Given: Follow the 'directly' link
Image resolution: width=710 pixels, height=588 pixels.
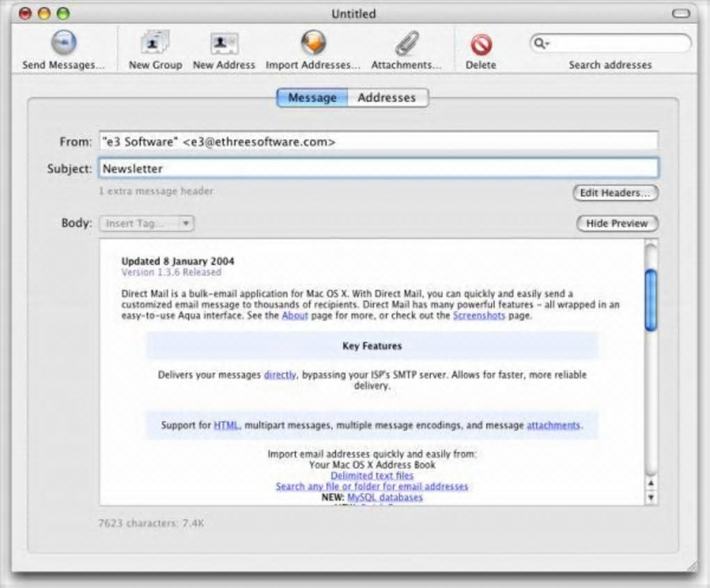Looking at the screenshot, I should tap(280, 375).
